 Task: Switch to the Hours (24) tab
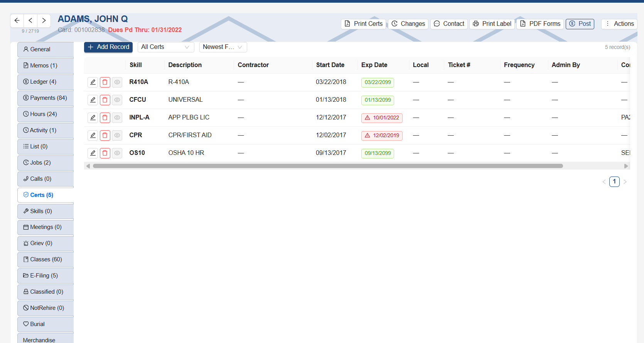click(46, 114)
